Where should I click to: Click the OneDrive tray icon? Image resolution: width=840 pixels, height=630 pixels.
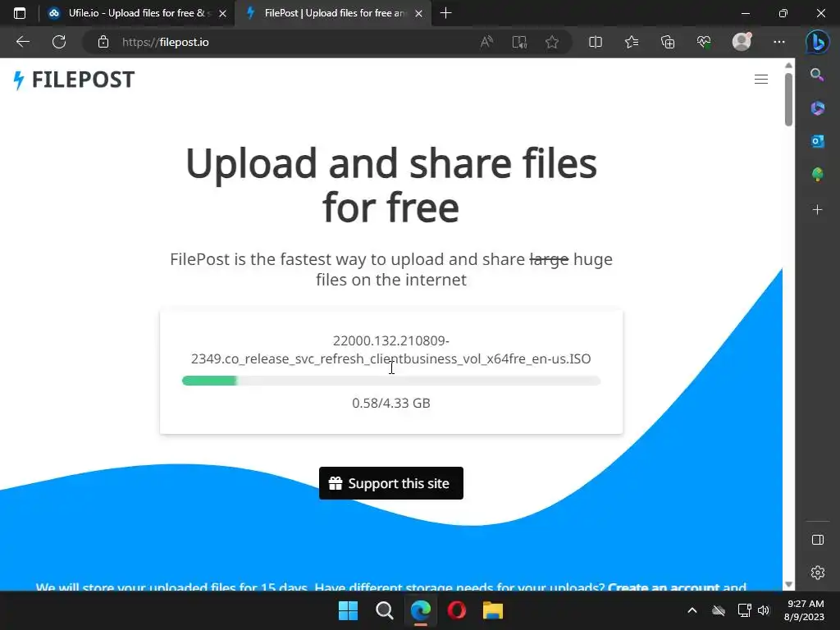(719, 610)
